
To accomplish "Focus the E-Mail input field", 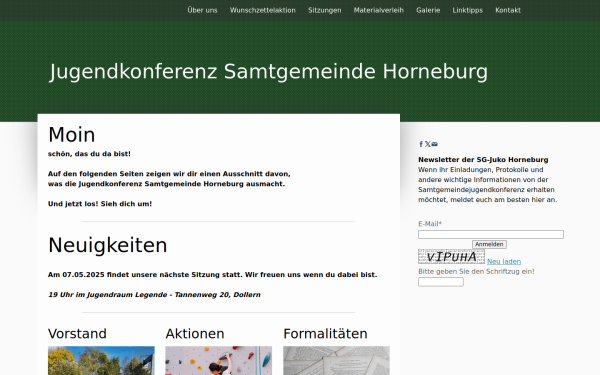I will [491, 234].
